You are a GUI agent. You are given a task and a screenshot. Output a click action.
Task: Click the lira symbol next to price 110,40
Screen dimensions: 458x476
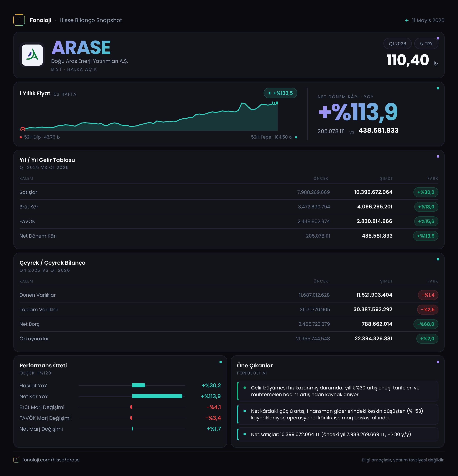[435, 63]
